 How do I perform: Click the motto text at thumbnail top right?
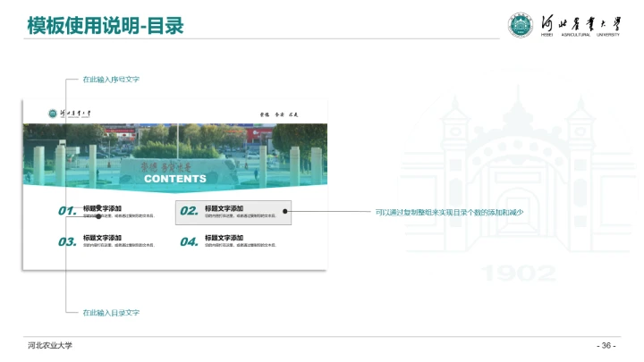(279, 114)
